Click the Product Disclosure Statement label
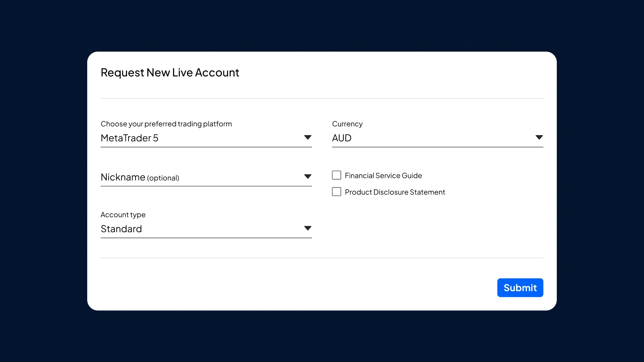 [x=395, y=192]
